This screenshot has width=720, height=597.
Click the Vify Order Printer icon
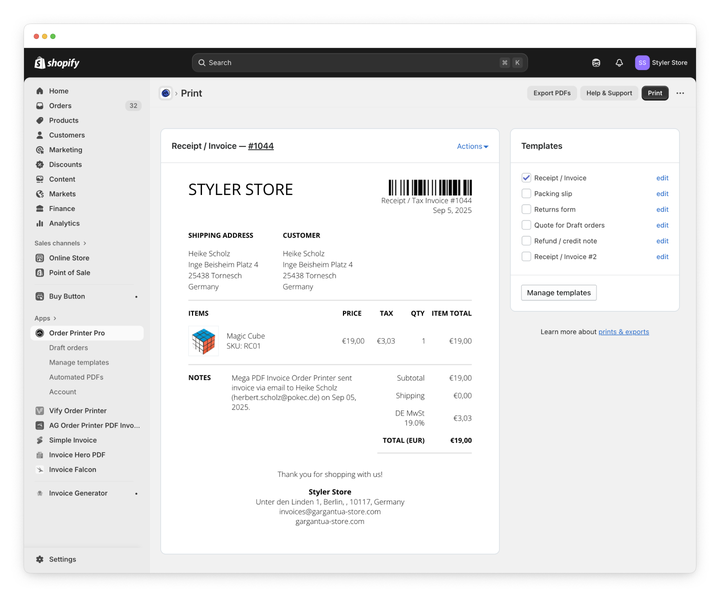point(40,411)
